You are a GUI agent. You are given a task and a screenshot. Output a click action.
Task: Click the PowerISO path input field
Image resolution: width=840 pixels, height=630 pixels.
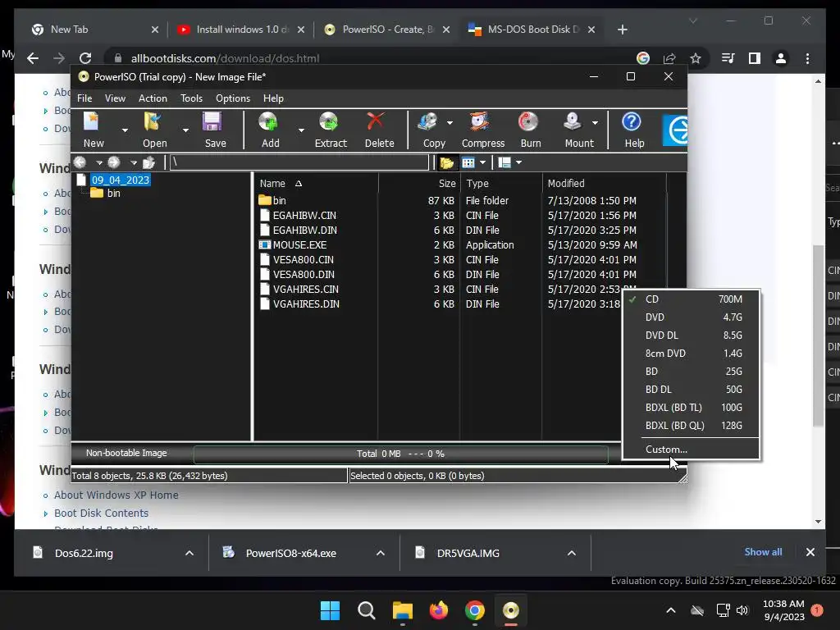point(299,162)
